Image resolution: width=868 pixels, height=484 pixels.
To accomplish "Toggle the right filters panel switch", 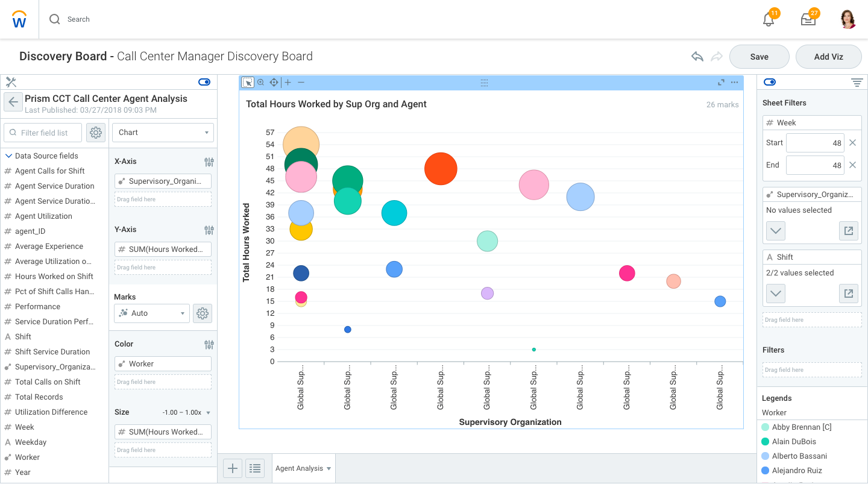I will coord(770,82).
